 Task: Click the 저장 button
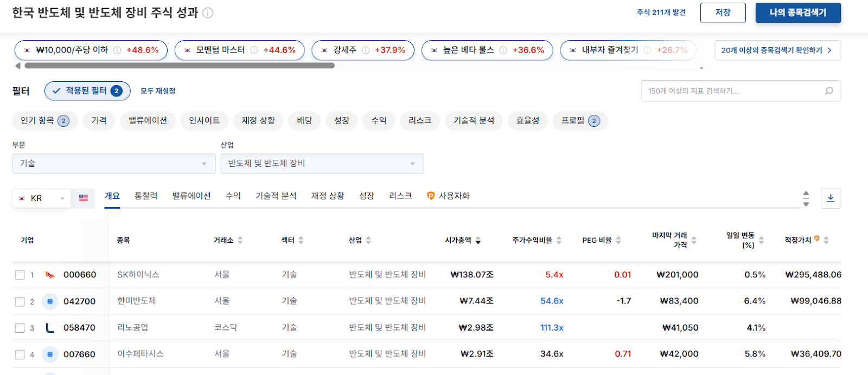pyautogui.click(x=723, y=13)
